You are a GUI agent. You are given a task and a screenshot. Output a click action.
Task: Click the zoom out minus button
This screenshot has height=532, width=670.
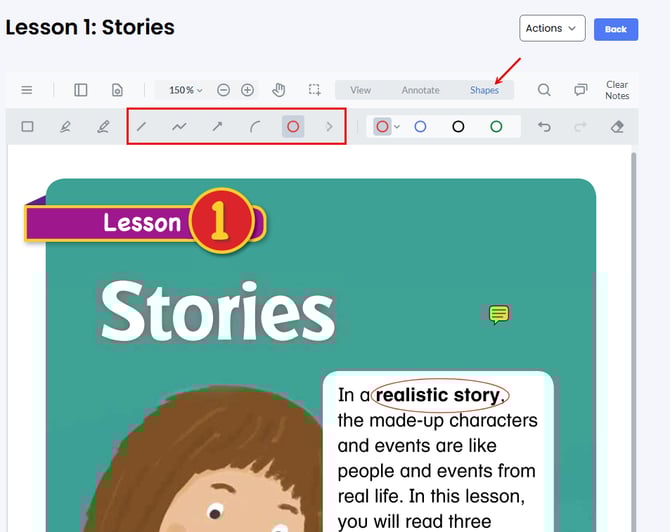click(x=224, y=90)
